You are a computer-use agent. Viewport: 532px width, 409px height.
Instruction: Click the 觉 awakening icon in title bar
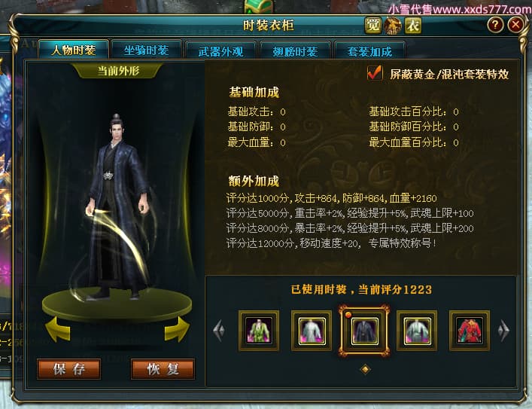coord(373,26)
